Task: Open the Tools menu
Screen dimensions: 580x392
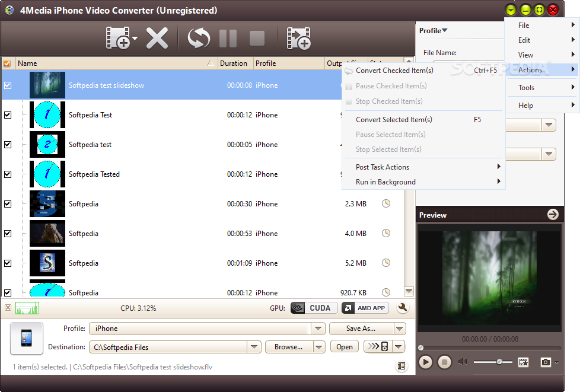Action: click(542, 88)
